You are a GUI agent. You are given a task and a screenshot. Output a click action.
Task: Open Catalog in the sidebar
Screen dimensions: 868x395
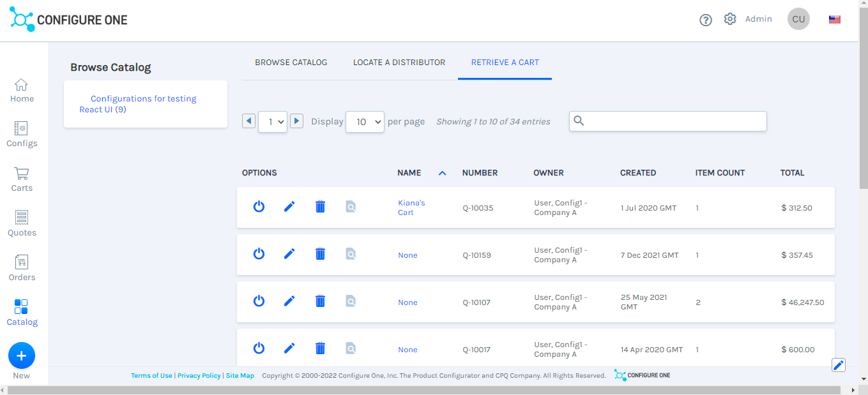[22, 313]
